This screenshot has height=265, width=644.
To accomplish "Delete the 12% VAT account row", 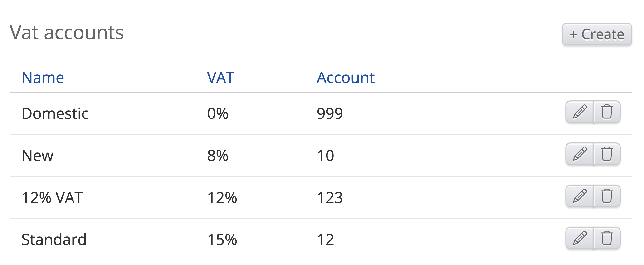I will click(607, 196).
